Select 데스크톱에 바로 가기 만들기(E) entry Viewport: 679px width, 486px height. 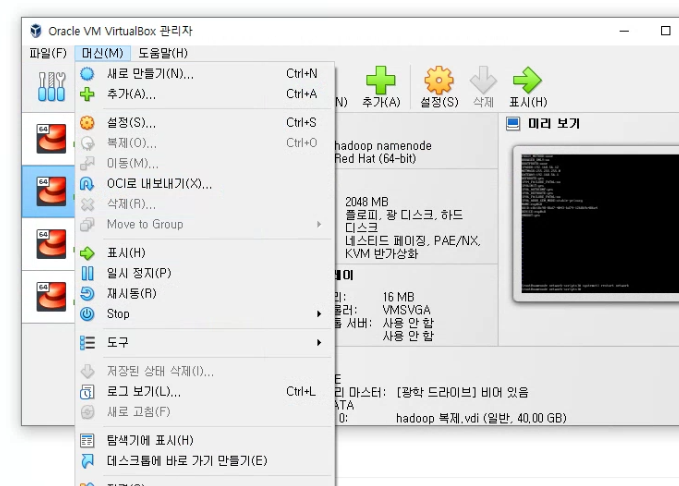tap(205, 461)
